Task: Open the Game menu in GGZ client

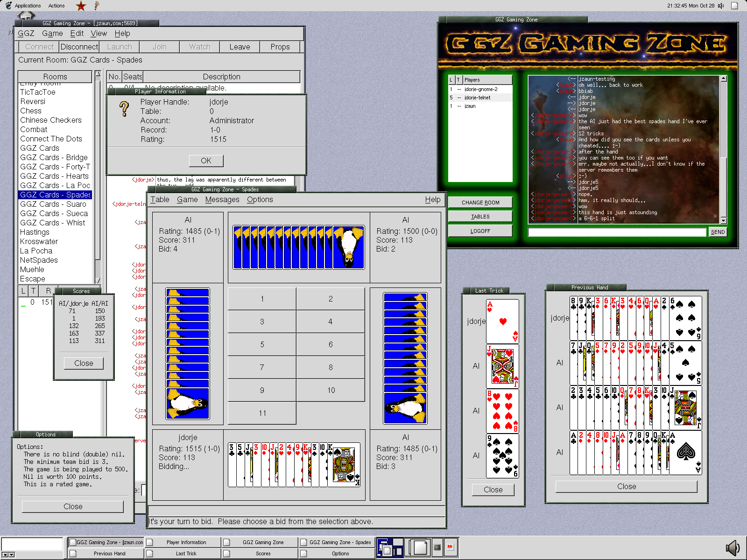Action: pos(52,34)
